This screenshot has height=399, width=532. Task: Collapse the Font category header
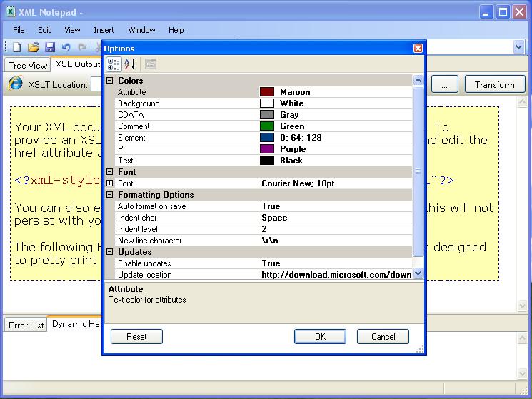[109, 171]
